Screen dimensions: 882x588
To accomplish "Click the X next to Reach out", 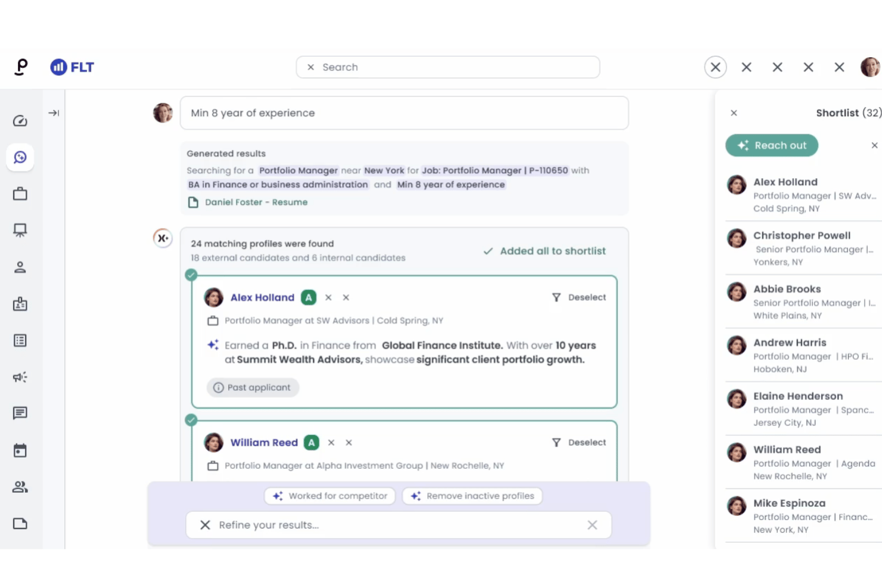I will [874, 145].
